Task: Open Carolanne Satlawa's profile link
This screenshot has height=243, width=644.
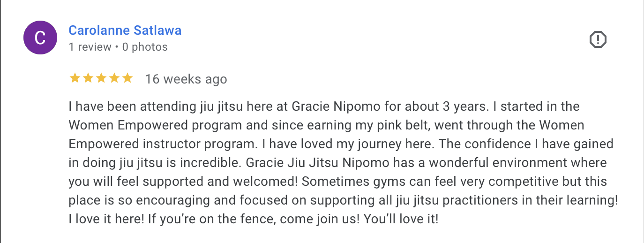Action: tap(125, 30)
